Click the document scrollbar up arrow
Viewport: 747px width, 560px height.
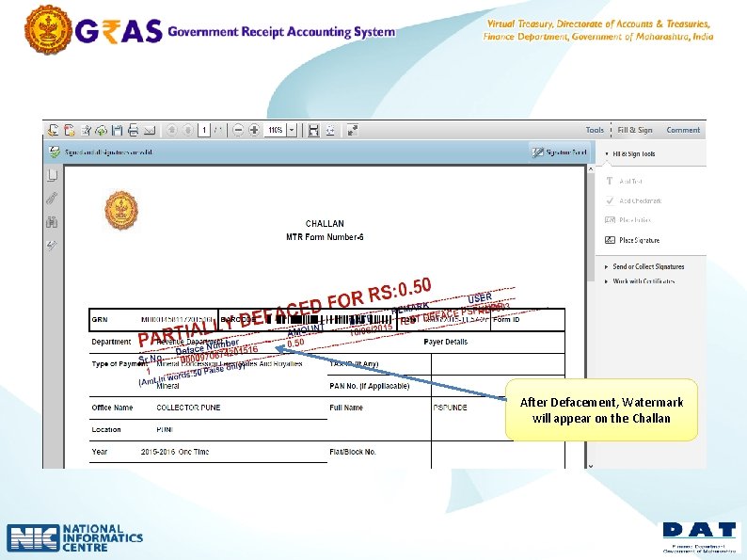pyautogui.click(x=591, y=169)
